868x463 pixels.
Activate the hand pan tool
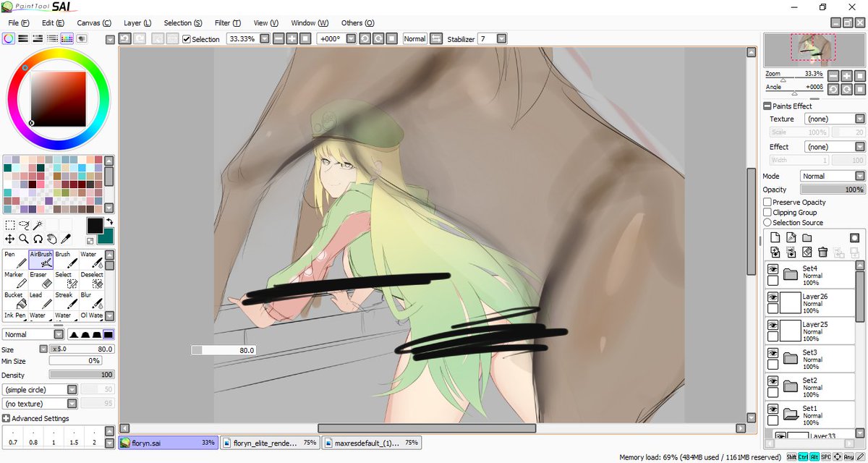point(51,238)
